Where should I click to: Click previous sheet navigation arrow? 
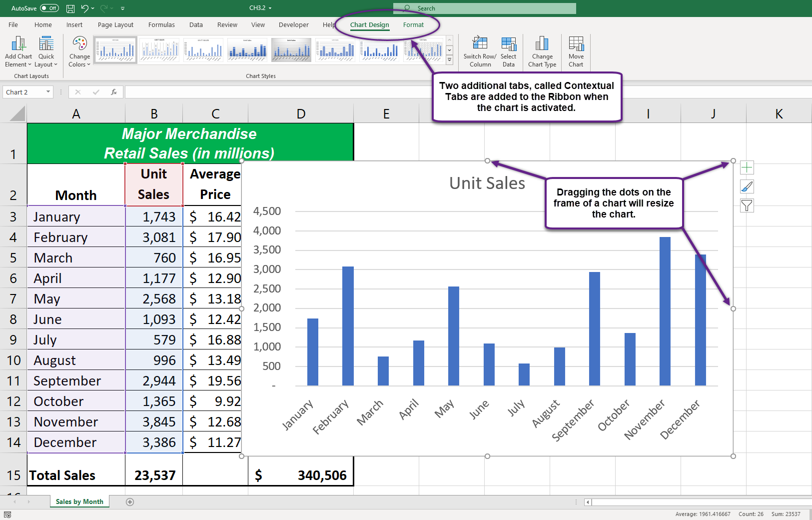14,501
